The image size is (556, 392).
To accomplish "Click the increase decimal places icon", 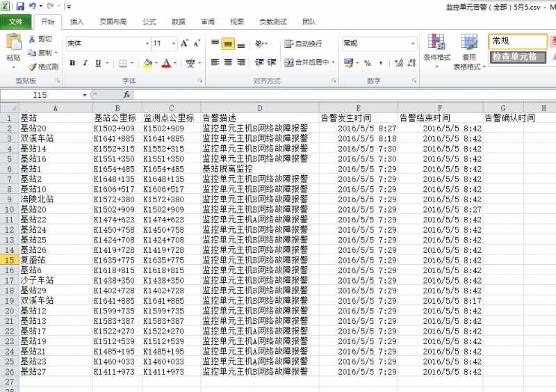I will [399, 63].
